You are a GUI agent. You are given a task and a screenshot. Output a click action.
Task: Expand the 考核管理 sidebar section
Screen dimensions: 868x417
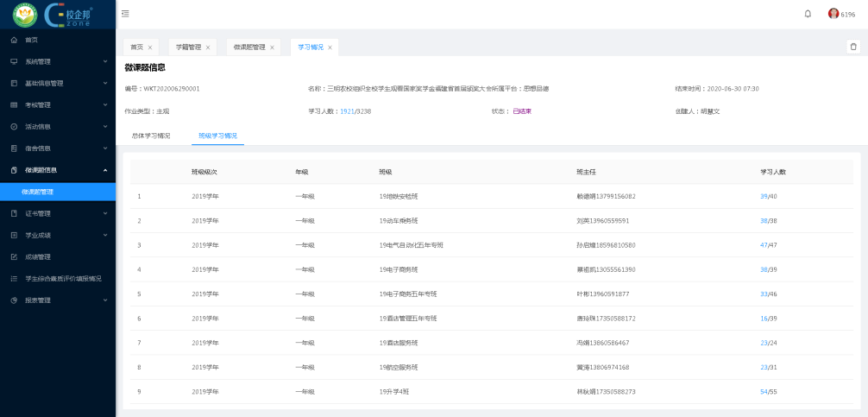tap(104, 104)
